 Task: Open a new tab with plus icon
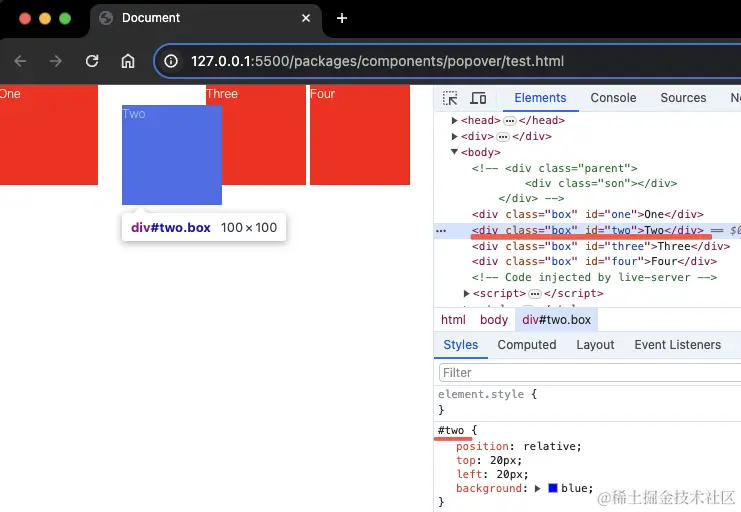[x=342, y=18]
